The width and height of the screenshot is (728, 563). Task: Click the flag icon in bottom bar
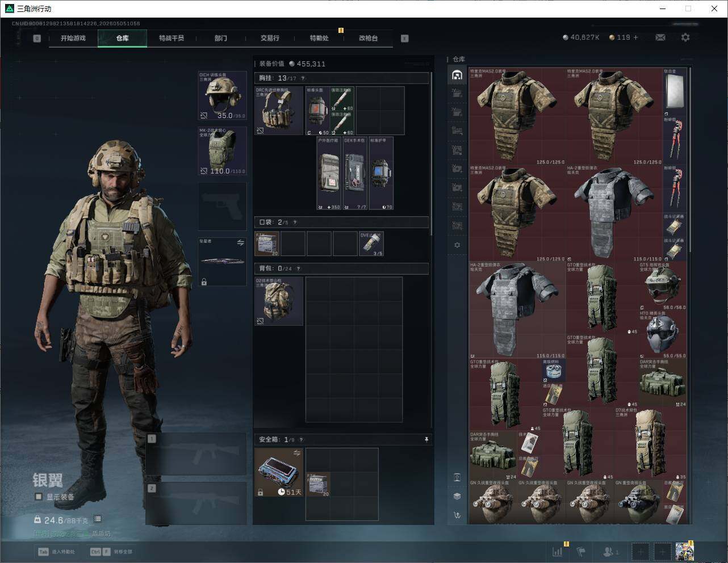[x=581, y=551]
